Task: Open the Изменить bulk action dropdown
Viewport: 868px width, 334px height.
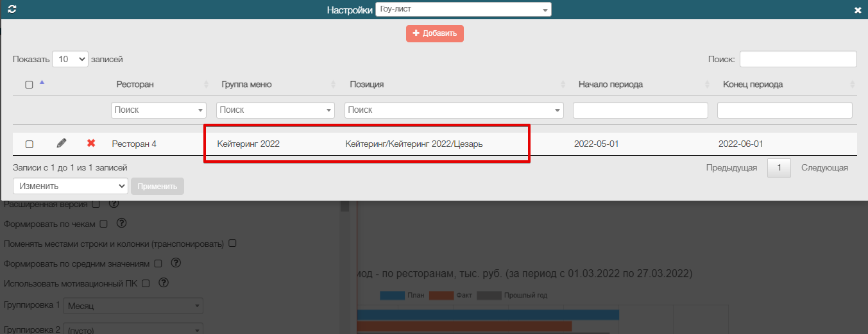Action: click(71, 186)
